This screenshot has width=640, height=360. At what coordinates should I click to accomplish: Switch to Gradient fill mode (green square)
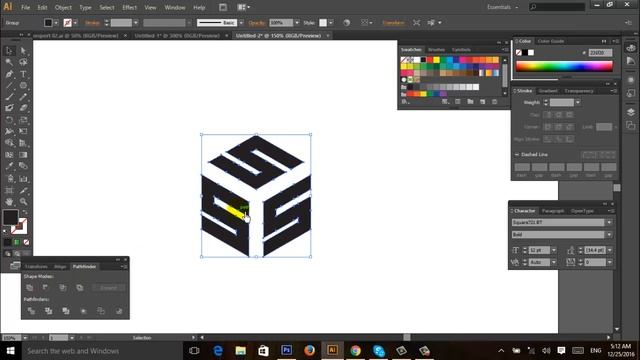(x=17, y=242)
